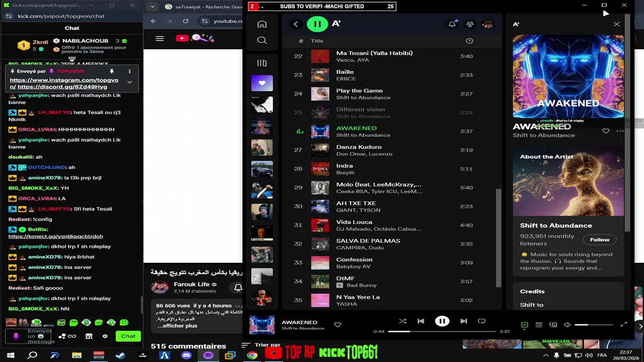Open pinned message three-dot menu
644x362 pixels.
pos(129,71)
